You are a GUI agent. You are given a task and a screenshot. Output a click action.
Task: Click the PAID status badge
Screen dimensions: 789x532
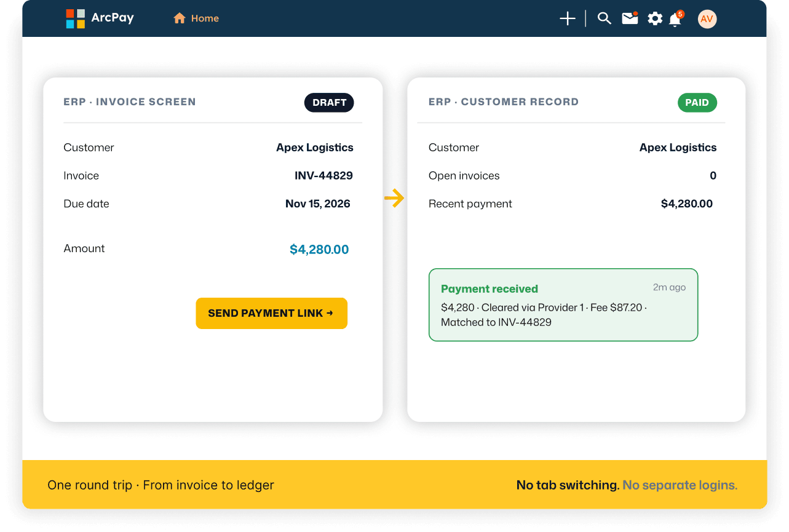pyautogui.click(x=697, y=103)
